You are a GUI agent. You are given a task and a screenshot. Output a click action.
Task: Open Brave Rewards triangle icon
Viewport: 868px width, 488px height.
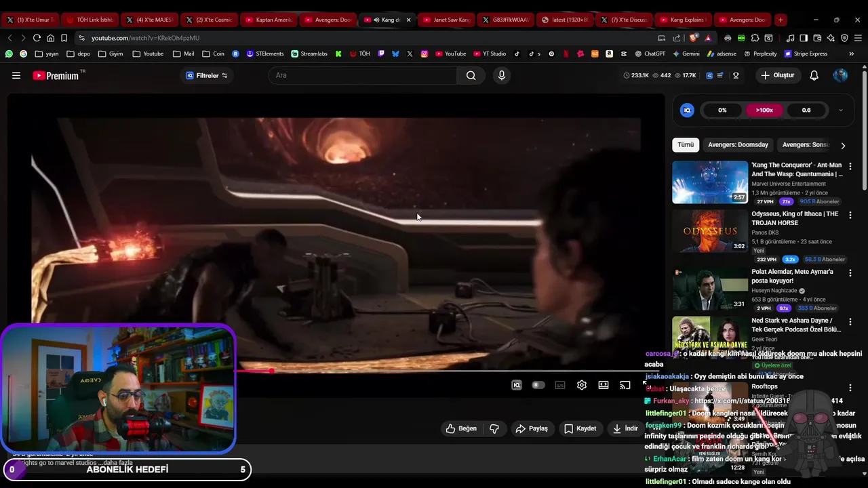(x=708, y=38)
